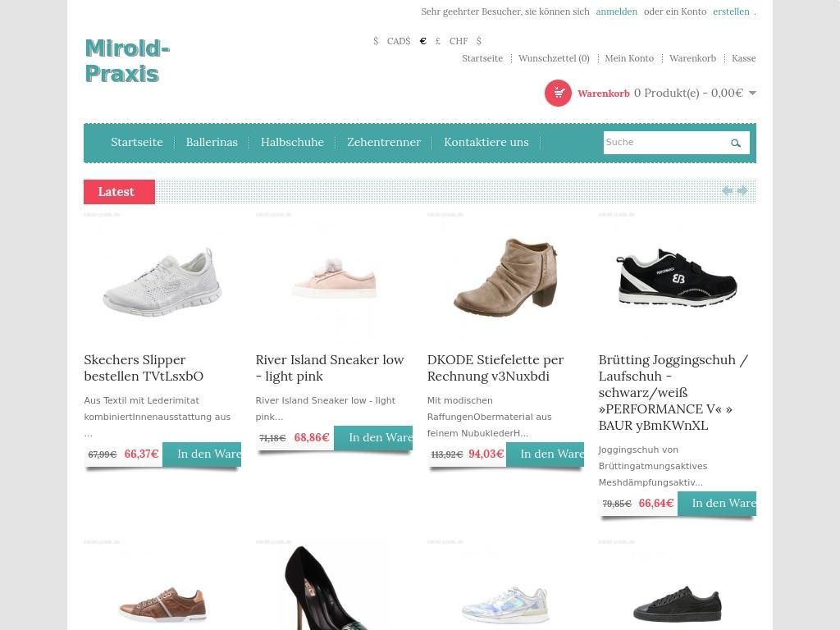Screen dimensions: 840x630
Task: Expand the Warenkorb dropdown arrow
Action: (x=752, y=94)
